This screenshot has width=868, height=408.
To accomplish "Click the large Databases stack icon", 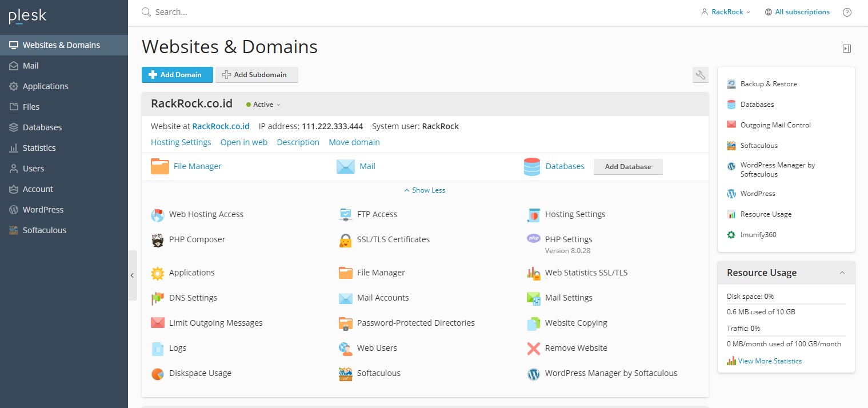I will [532, 166].
